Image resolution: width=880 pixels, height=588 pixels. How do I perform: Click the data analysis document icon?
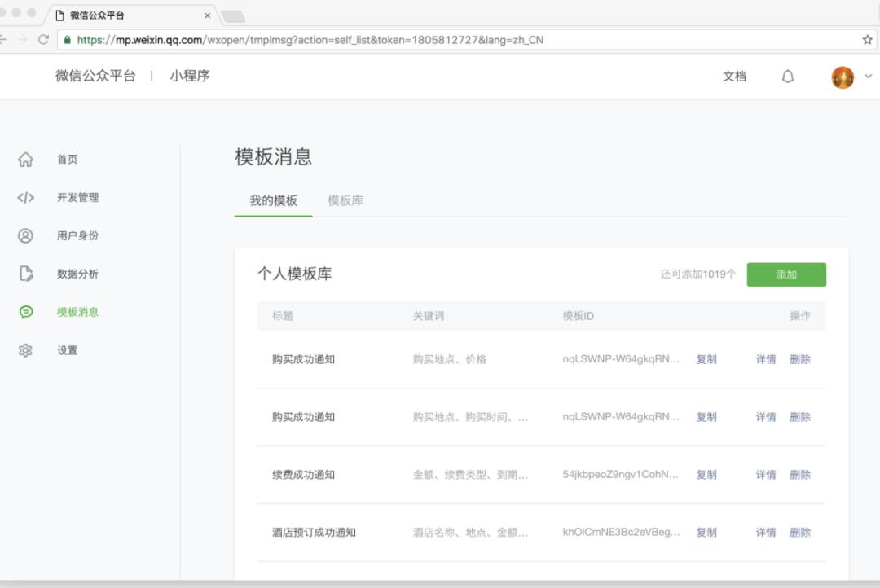click(26, 274)
